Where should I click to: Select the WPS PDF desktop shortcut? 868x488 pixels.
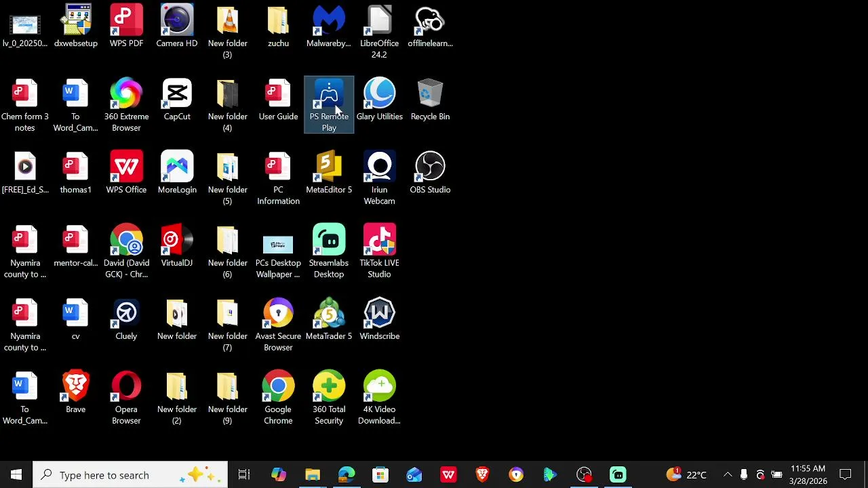point(126,26)
